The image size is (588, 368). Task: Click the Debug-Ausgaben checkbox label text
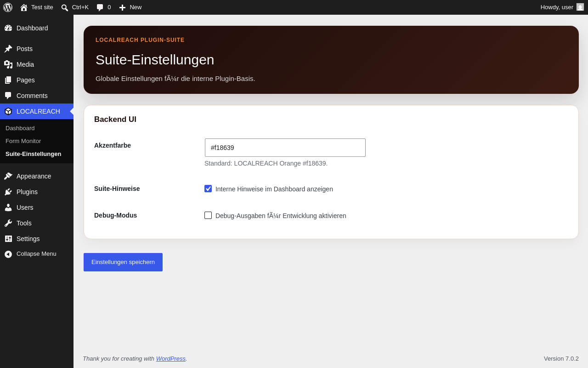[281, 216]
